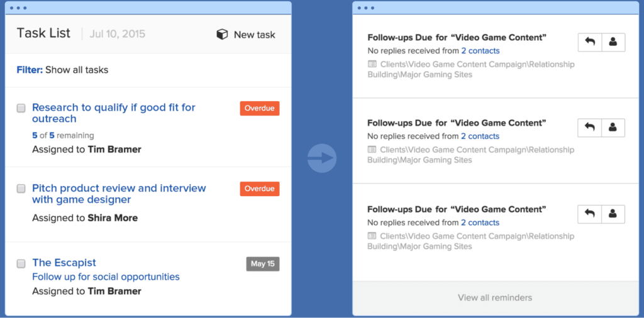Click 'Assigned to Shira More' text

click(x=85, y=218)
